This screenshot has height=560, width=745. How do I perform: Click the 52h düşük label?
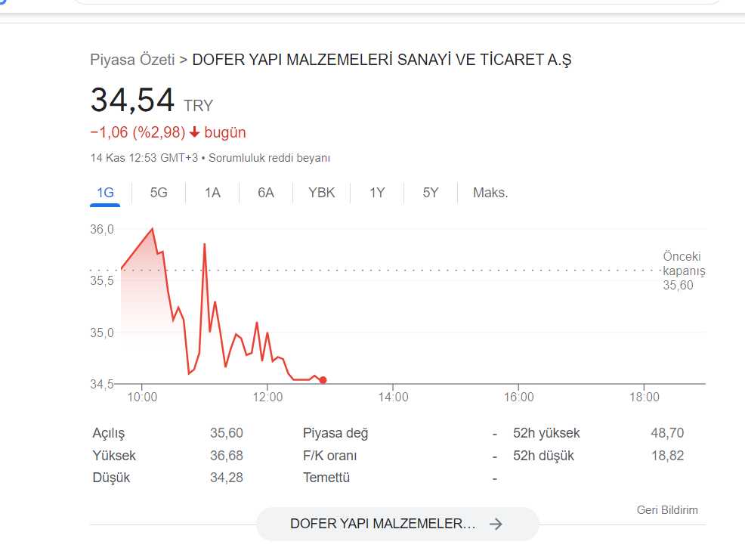tap(543, 456)
